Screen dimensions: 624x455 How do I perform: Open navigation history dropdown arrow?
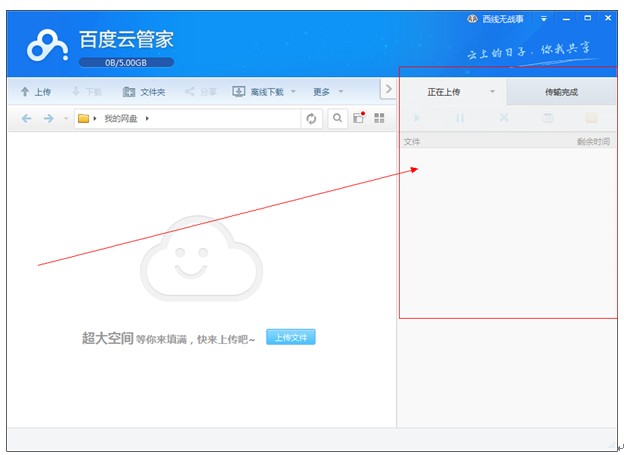pos(66,118)
